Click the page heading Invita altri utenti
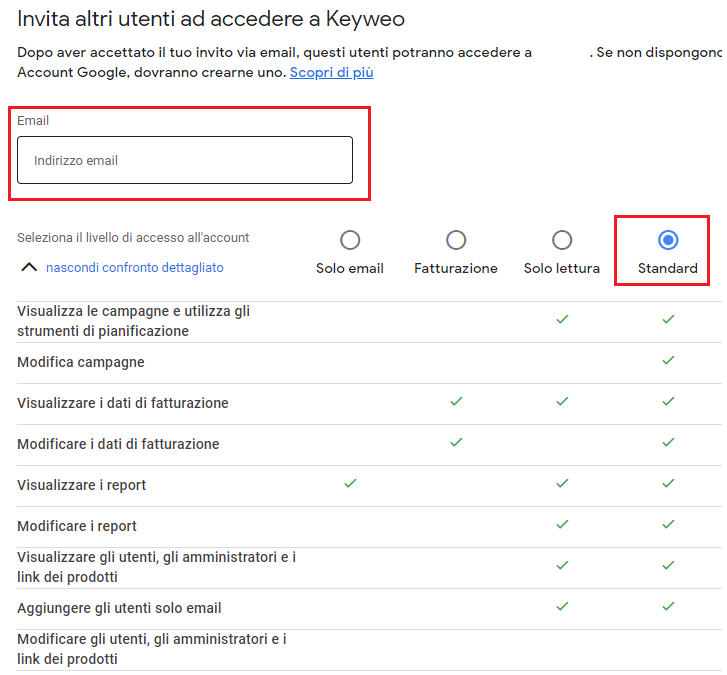727x675 pixels. tap(211, 19)
